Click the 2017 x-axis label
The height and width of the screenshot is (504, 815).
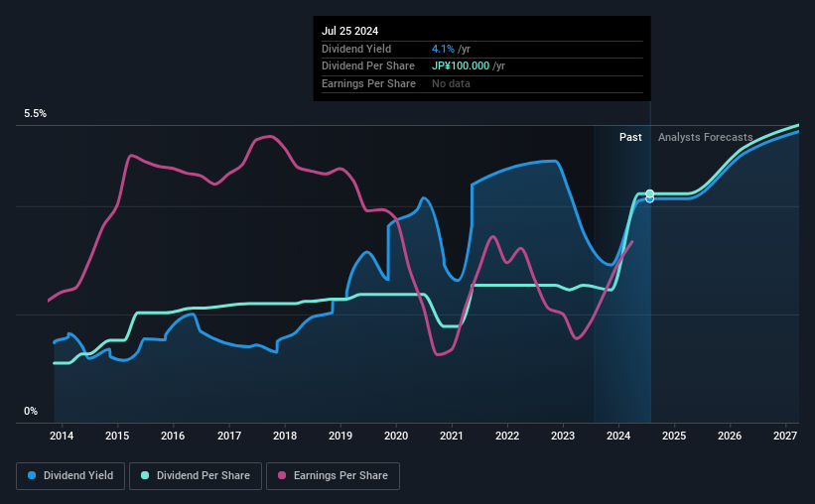228,436
